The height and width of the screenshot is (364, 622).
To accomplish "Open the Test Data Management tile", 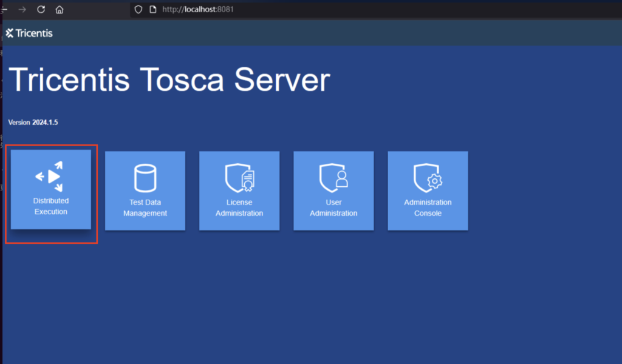I will [145, 190].
